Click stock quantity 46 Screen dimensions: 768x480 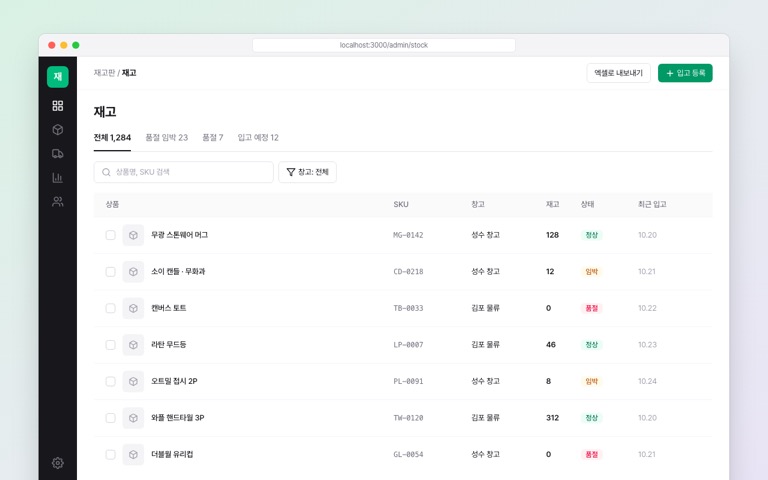point(551,345)
